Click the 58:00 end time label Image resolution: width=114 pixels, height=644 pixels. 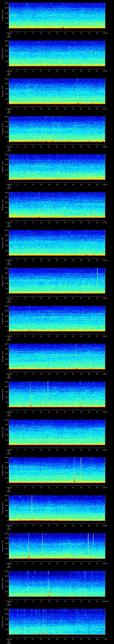pos(105,525)
